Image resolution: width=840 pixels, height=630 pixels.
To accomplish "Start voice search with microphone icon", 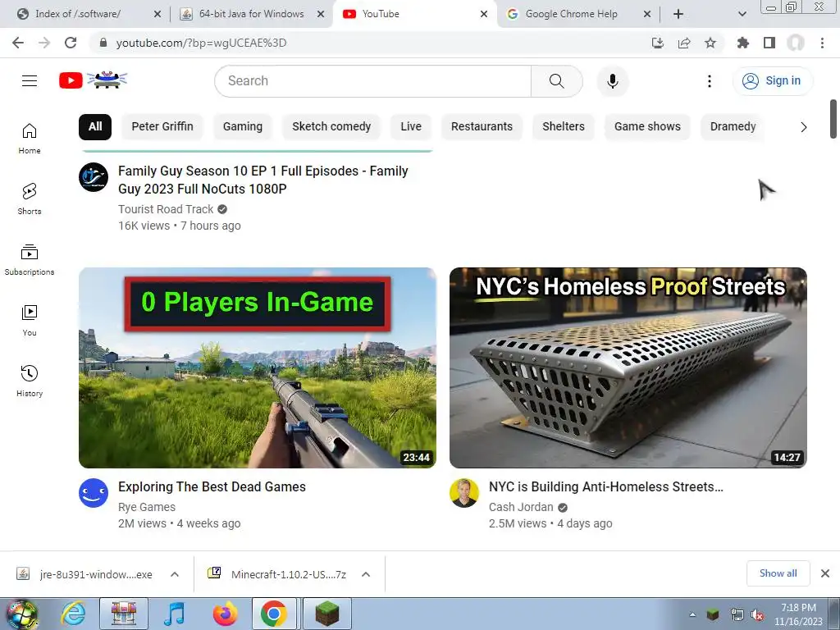I will (612, 81).
